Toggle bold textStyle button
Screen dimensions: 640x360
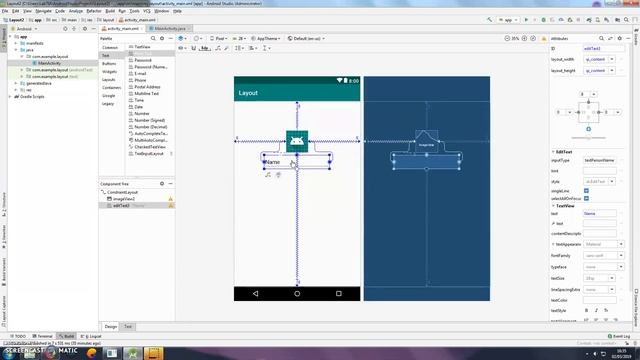pos(587,311)
